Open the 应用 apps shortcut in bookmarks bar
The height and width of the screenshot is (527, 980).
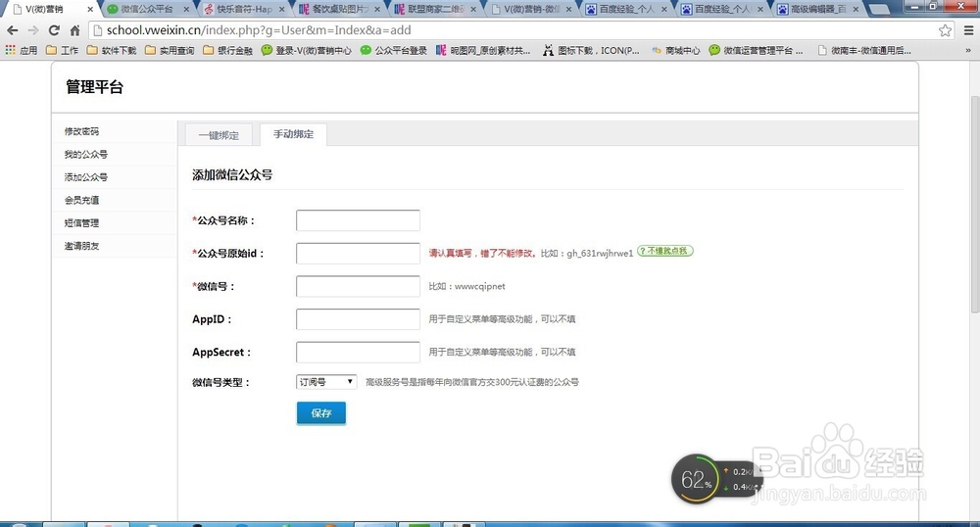[22, 50]
